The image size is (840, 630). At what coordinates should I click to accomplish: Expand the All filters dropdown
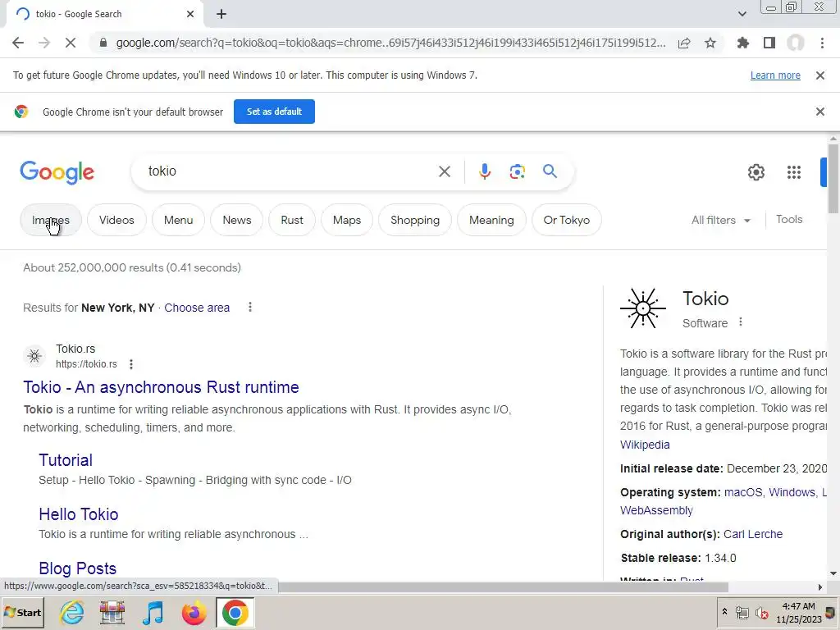[x=720, y=220]
